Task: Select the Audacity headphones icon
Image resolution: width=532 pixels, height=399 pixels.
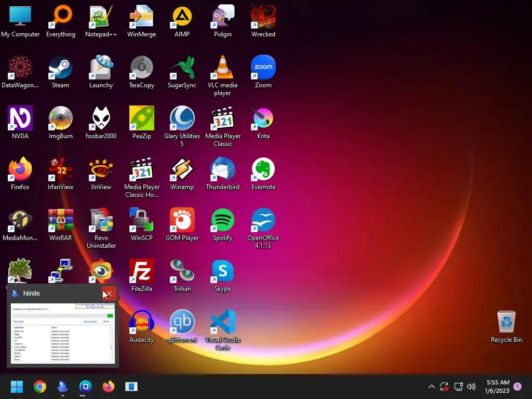Action: pos(141,326)
